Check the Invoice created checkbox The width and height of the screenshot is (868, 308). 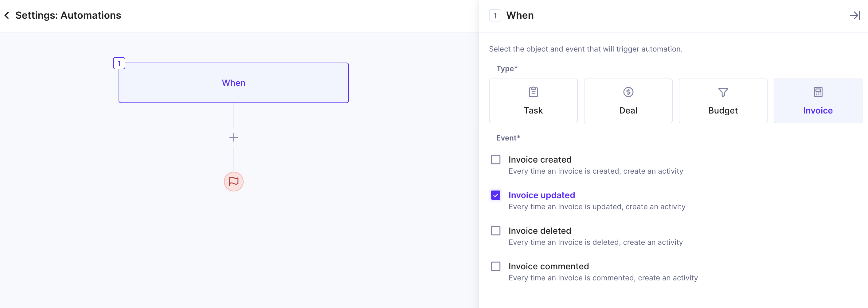(495, 159)
